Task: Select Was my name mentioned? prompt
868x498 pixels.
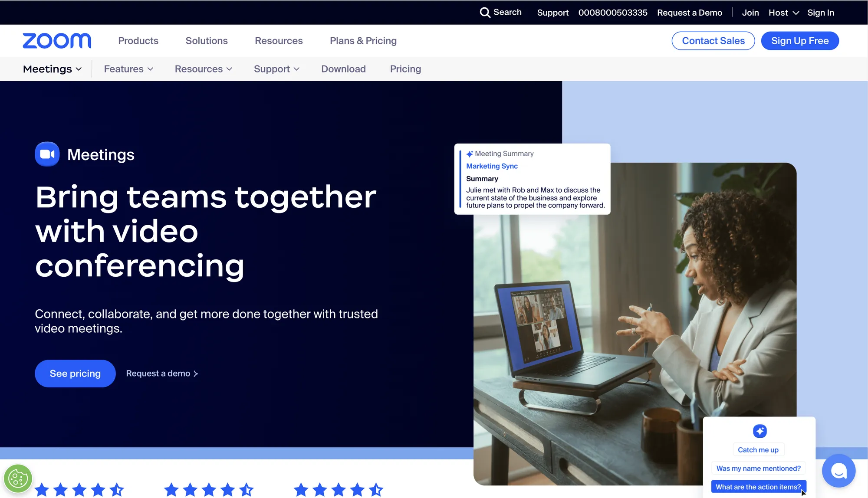Action: (x=758, y=469)
